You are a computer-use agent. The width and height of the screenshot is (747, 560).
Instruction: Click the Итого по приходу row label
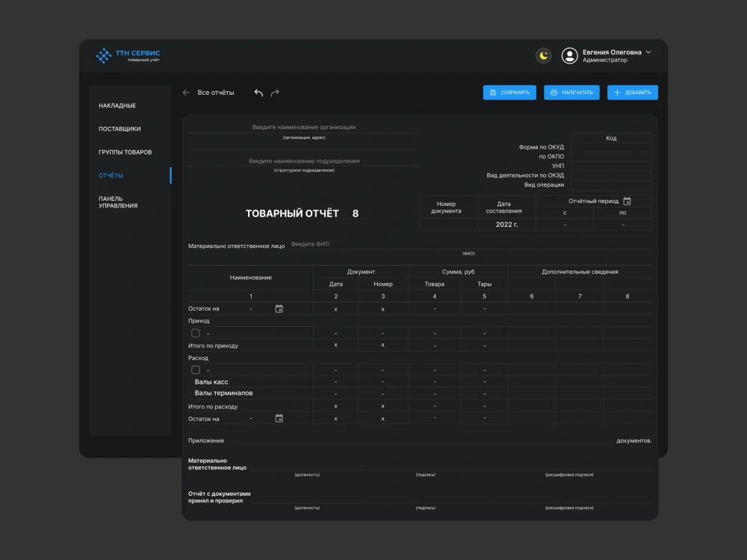[213, 346]
